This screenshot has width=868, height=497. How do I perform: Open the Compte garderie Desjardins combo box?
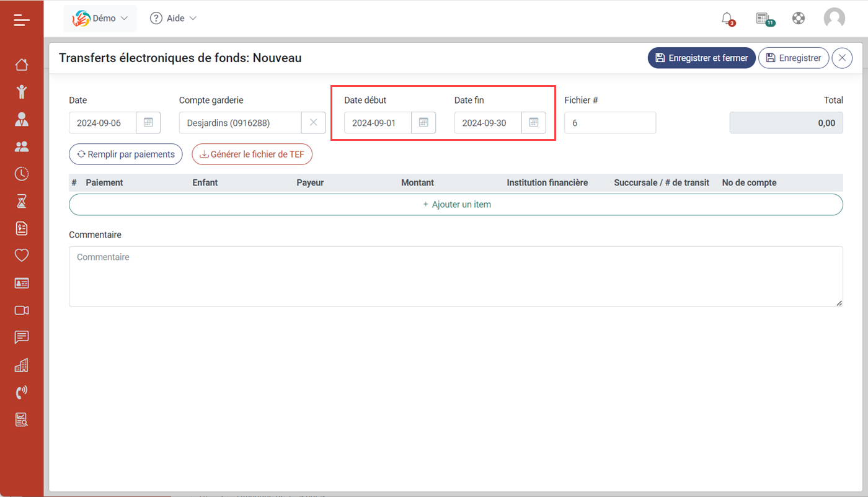pyautogui.click(x=241, y=123)
